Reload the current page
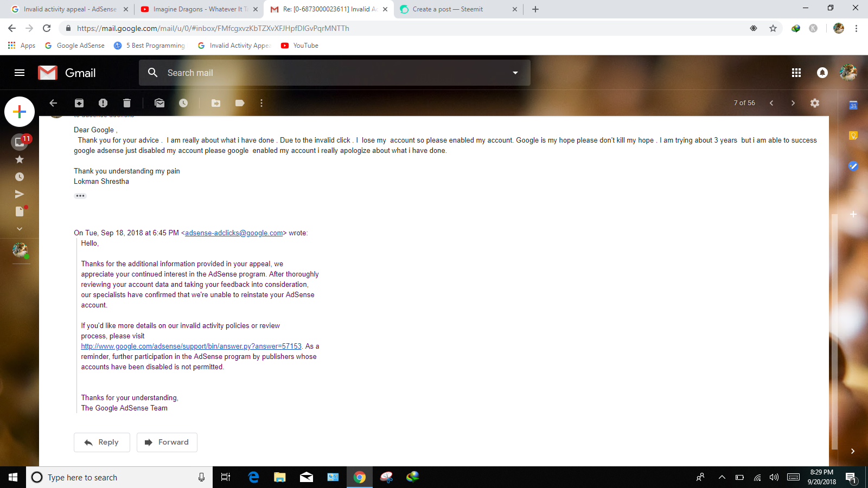This screenshot has width=868, height=488. [47, 28]
